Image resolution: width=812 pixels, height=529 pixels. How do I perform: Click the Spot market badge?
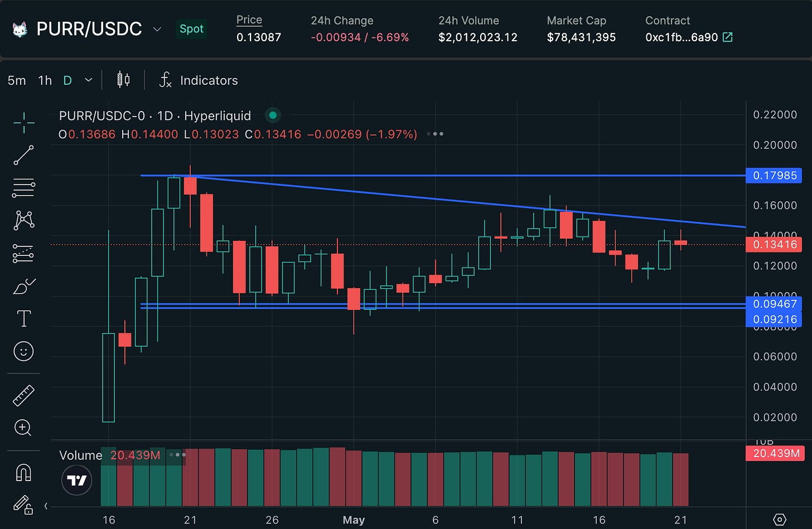(191, 29)
